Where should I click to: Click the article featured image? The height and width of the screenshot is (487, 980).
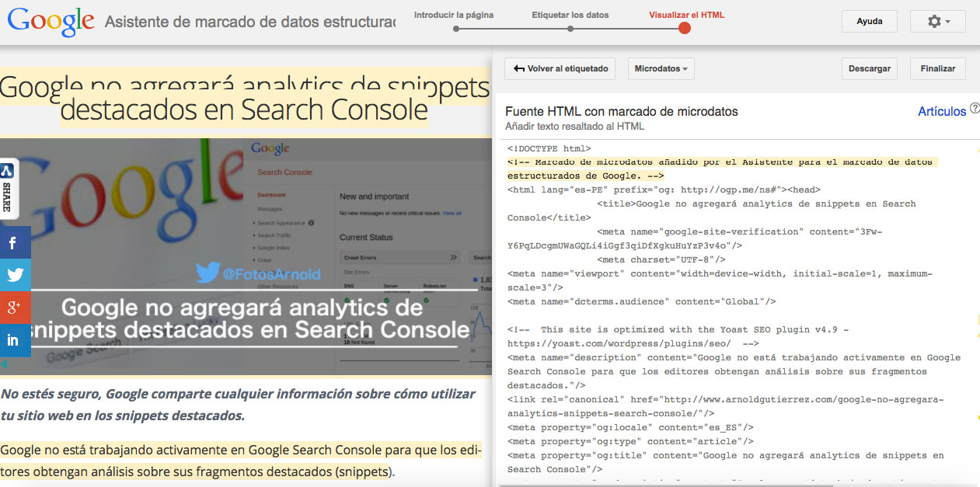[246, 257]
